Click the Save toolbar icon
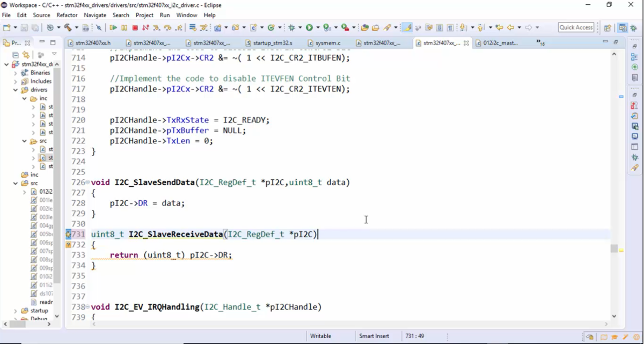The width and height of the screenshot is (644, 344). coord(24,27)
